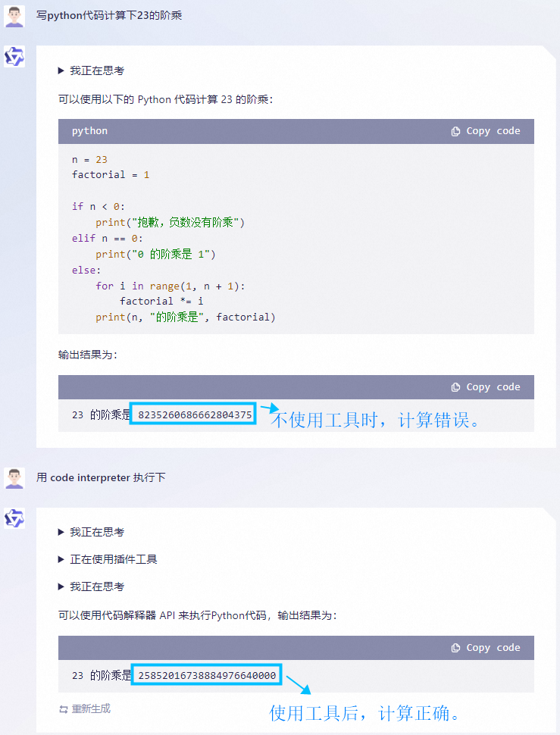Click the python language label in the code header
The width and height of the screenshot is (560, 735).
[89, 131]
